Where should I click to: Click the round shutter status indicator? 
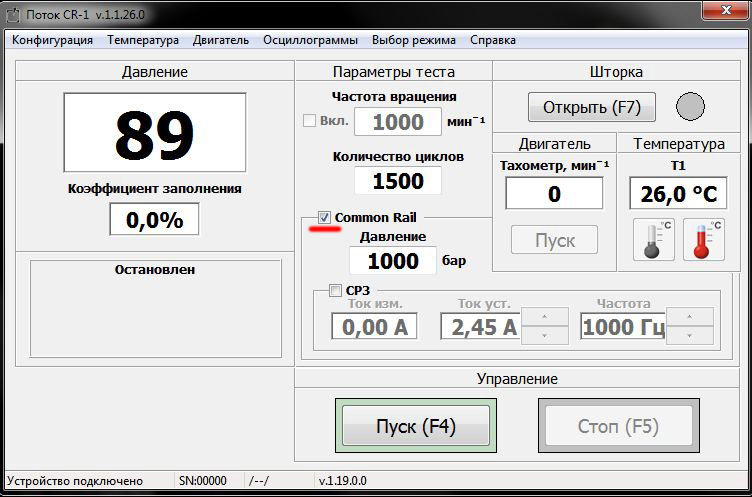[x=690, y=106]
